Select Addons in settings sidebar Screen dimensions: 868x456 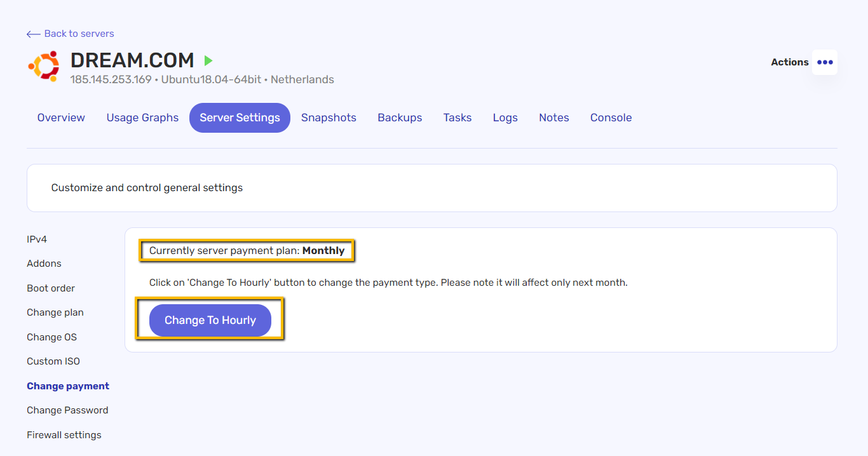coord(44,264)
